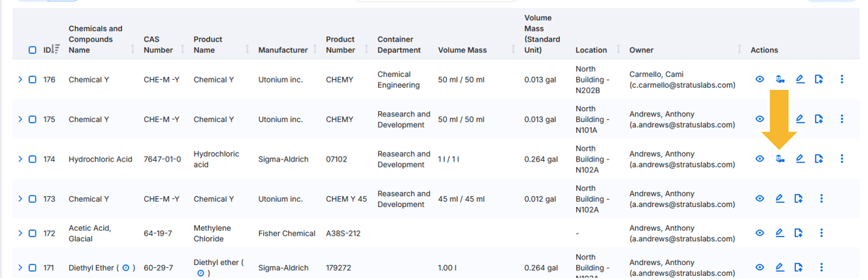The height and width of the screenshot is (280, 868).
Task: Click the info icon beside Diethyl Ether name
Action: [126, 268]
